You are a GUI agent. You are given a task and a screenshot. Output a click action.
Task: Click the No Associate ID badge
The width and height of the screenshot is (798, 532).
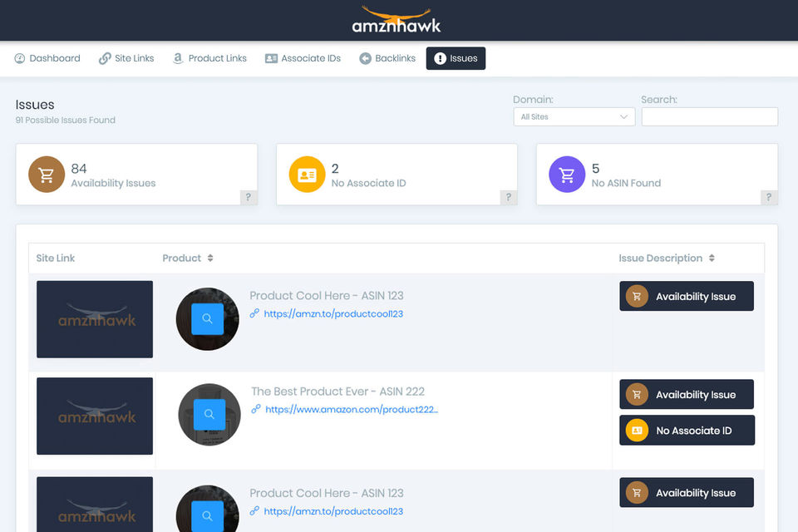tap(687, 431)
